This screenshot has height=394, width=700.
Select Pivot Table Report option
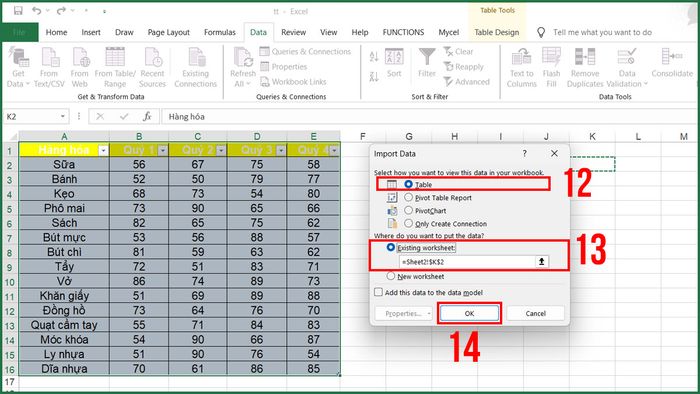(x=408, y=197)
